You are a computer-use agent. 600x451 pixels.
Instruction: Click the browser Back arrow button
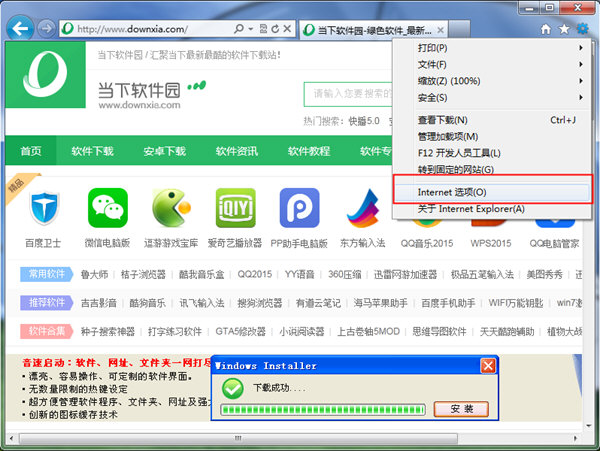(20, 28)
